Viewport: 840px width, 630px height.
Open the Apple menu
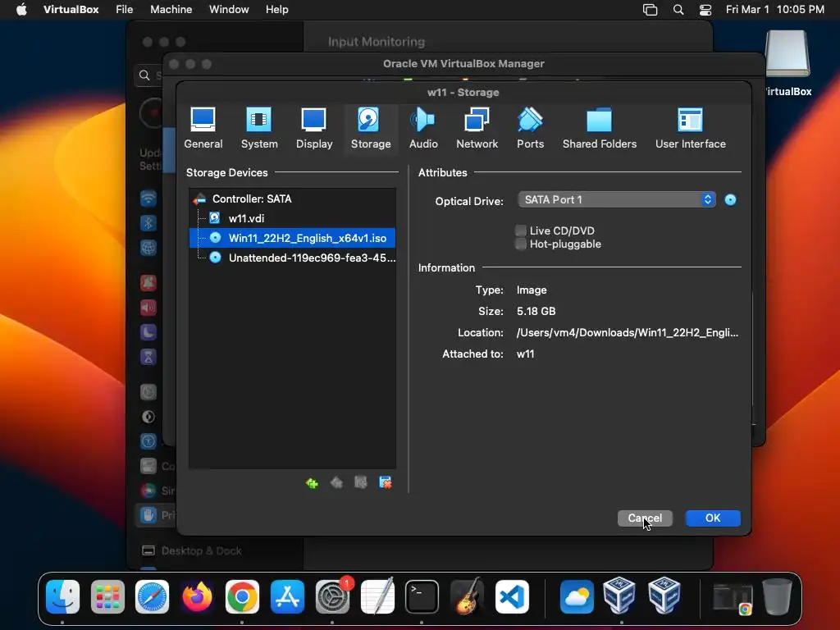click(x=21, y=10)
